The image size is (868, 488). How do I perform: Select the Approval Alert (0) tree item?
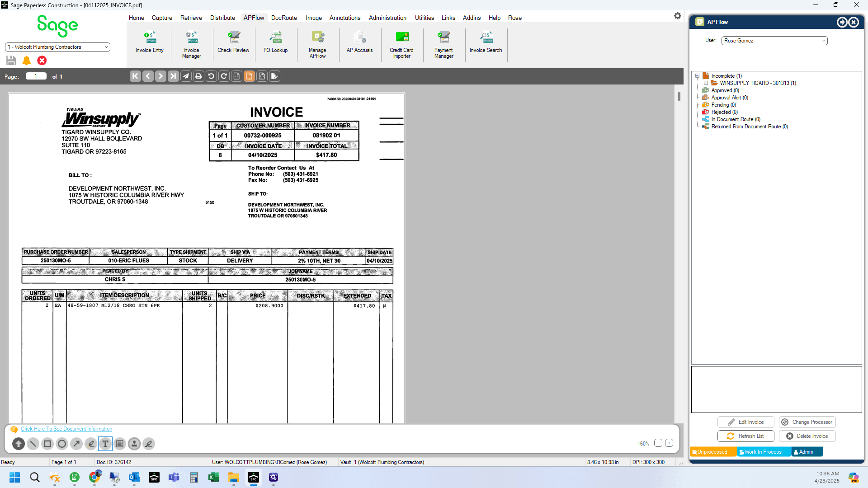(x=730, y=98)
